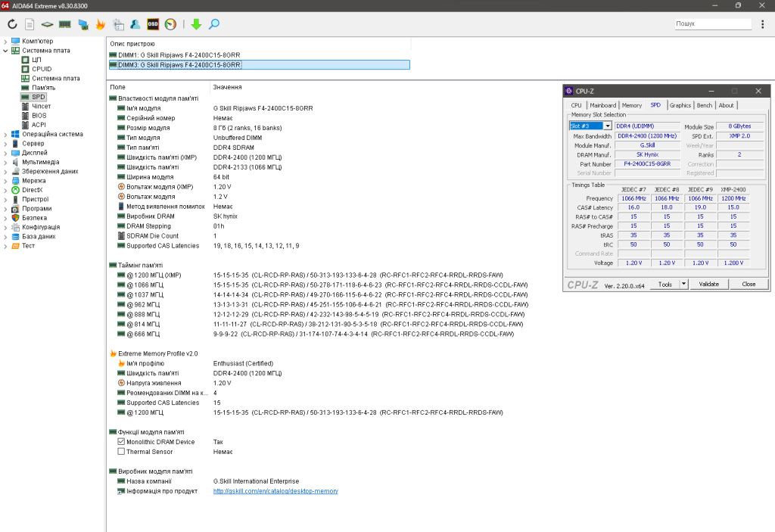775x532 pixels.
Task: Expand the Мультимедіа tree node
Action: tap(5, 162)
